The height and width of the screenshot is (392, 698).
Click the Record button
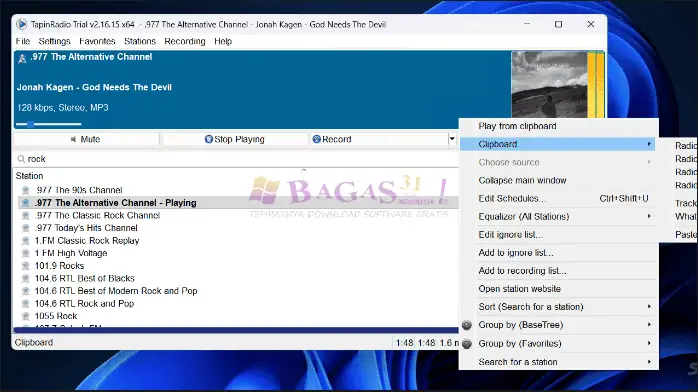(379, 139)
